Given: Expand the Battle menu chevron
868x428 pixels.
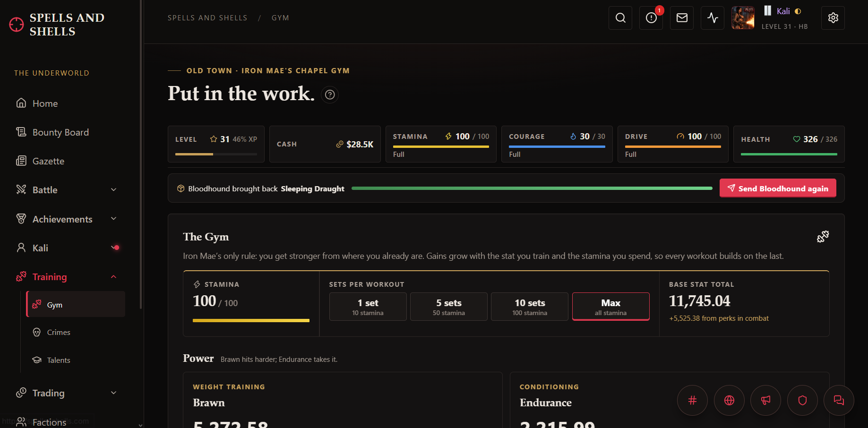Looking at the screenshot, I should [x=113, y=190].
